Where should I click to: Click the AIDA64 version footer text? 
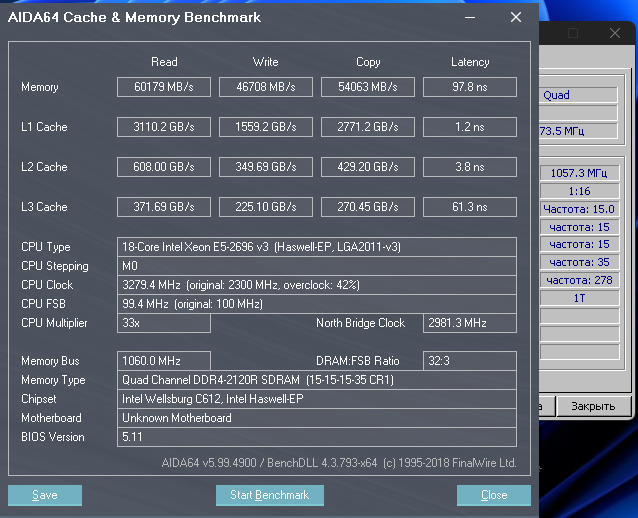coord(339,463)
